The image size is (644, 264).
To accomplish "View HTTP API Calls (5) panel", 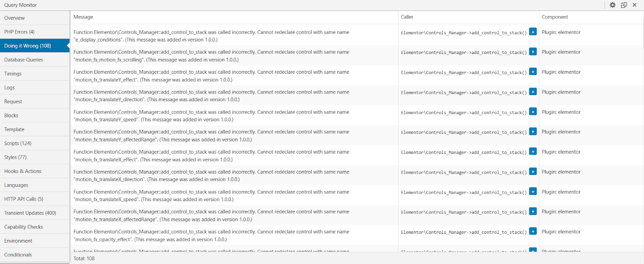I will 24,199.
